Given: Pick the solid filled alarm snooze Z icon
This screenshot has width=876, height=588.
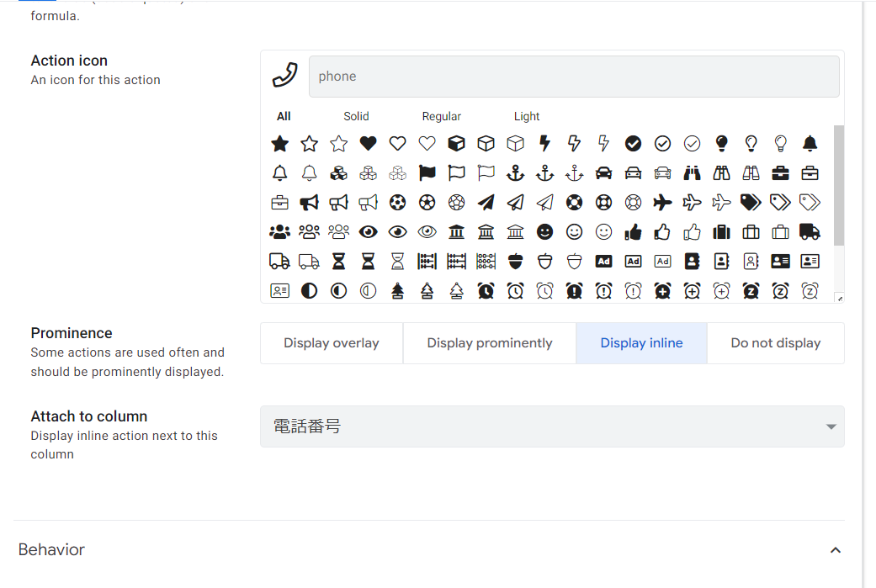Looking at the screenshot, I should [x=751, y=291].
